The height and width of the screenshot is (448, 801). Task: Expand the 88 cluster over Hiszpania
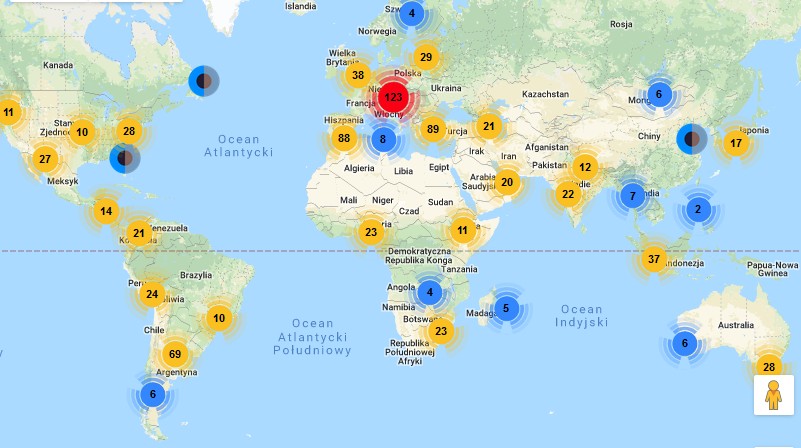[x=345, y=139]
